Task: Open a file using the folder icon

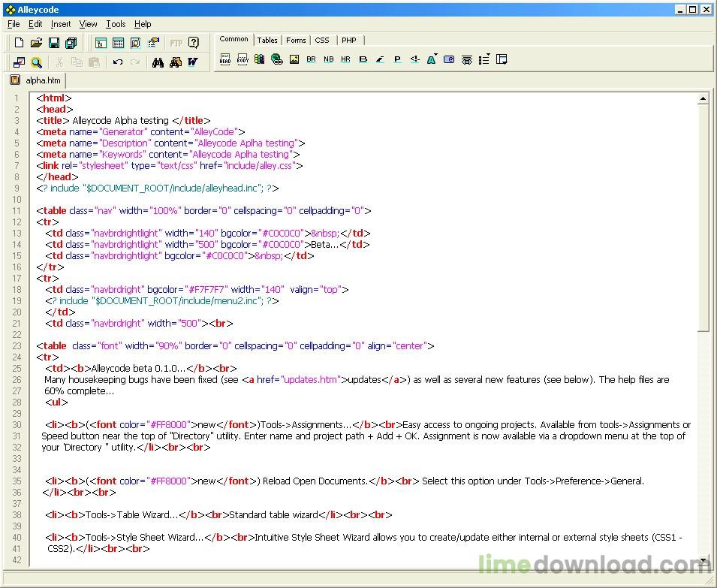Action: point(36,43)
